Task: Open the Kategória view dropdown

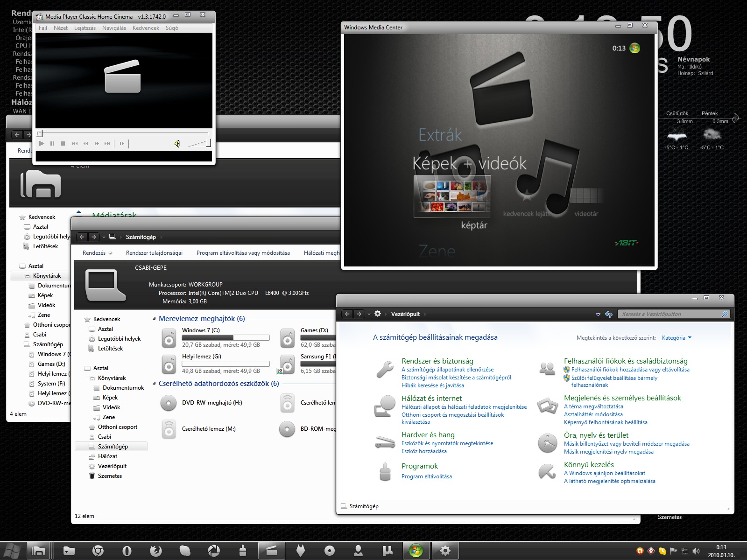Action: [677, 338]
